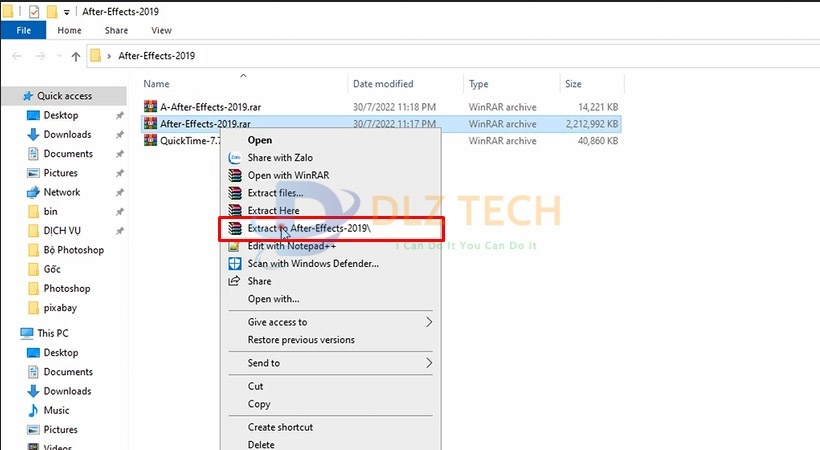This screenshot has width=820, height=450.
Task: Select the A-After-Effects-2019.rar file
Action: point(210,107)
